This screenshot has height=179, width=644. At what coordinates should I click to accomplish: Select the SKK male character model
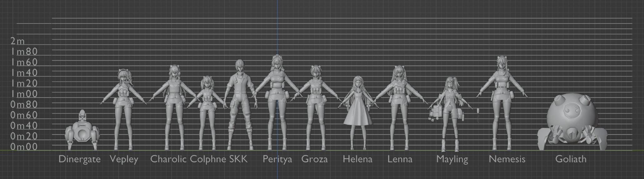coord(240,105)
